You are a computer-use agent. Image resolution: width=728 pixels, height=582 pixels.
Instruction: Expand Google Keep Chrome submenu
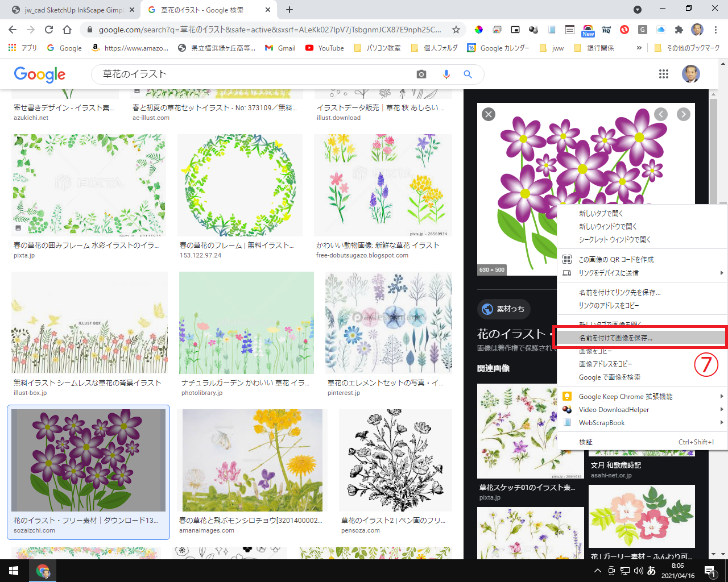[x=722, y=396]
